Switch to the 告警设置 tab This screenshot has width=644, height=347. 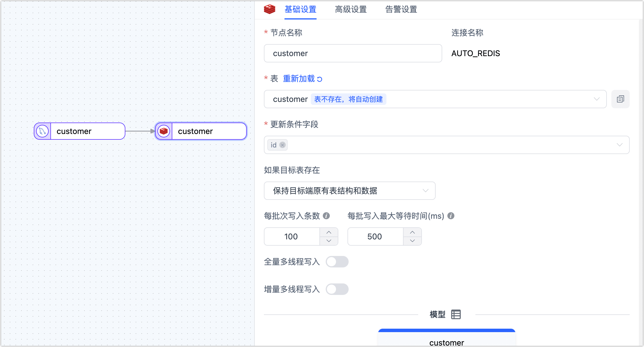pyautogui.click(x=401, y=9)
